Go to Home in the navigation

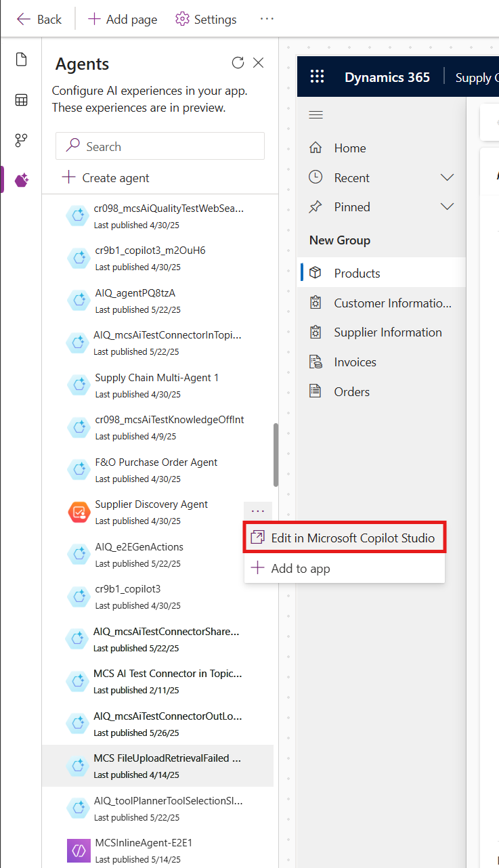click(x=381, y=148)
